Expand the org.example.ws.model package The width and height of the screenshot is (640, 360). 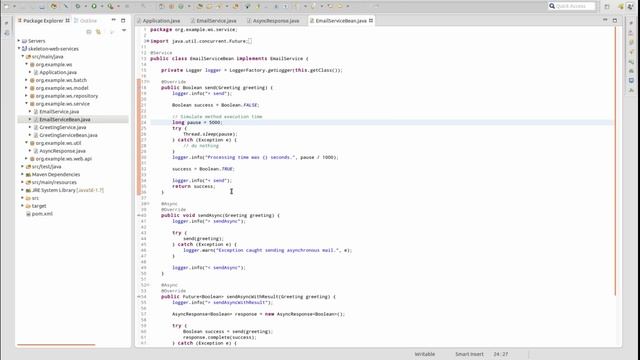click(x=27, y=88)
